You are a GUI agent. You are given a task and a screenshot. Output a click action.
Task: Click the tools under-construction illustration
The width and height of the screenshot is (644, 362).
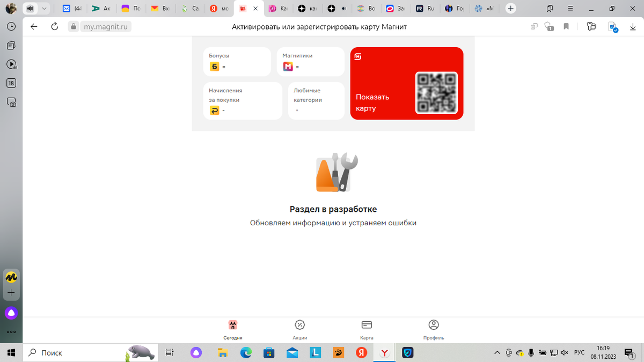336,172
